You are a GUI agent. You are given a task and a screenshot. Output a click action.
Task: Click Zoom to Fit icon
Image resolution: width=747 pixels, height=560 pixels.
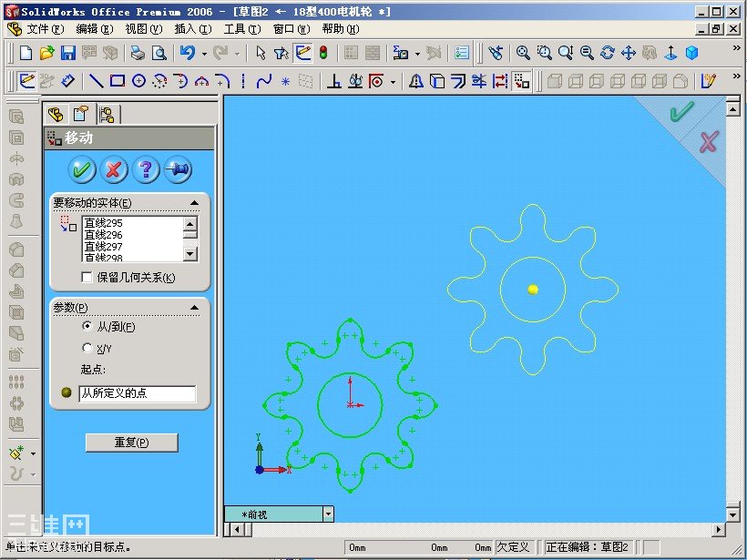pyautogui.click(x=523, y=53)
